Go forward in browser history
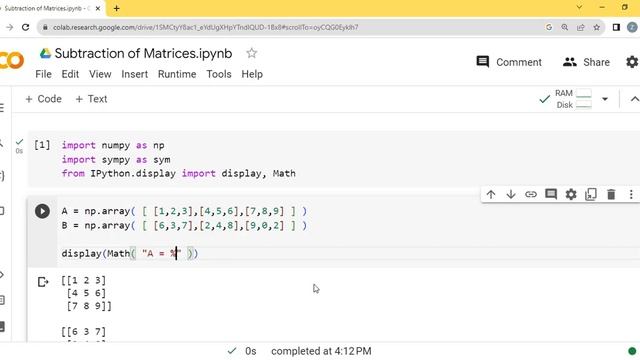This screenshot has width=640, height=360. click(9, 27)
